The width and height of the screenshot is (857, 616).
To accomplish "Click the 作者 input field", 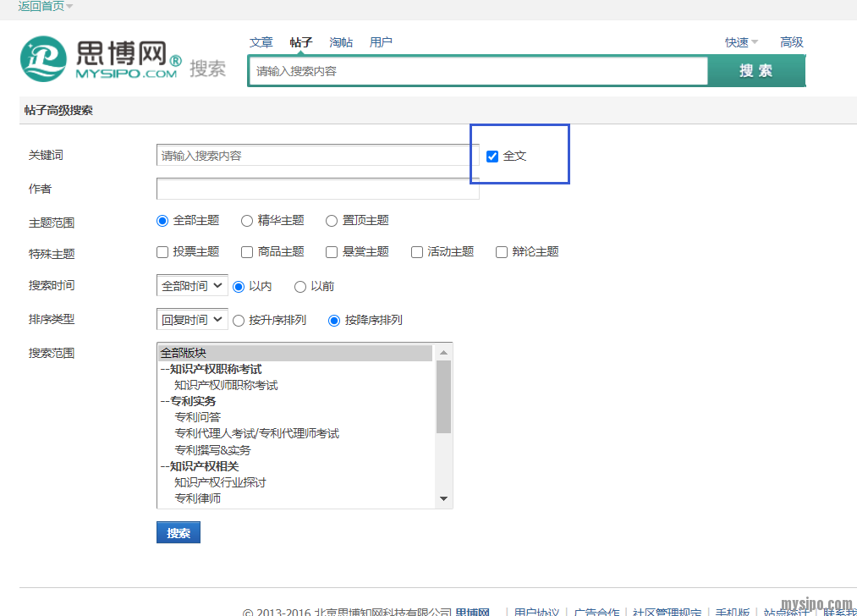I will (x=317, y=189).
